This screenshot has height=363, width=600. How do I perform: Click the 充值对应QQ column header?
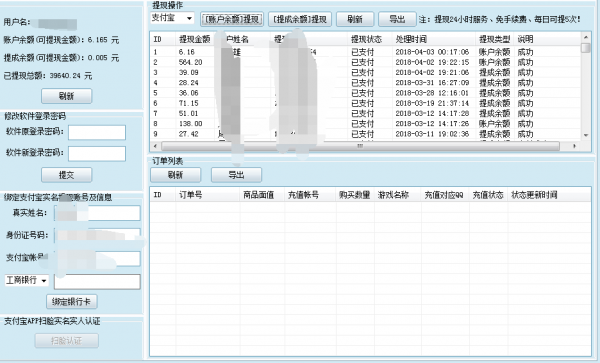pos(444,195)
